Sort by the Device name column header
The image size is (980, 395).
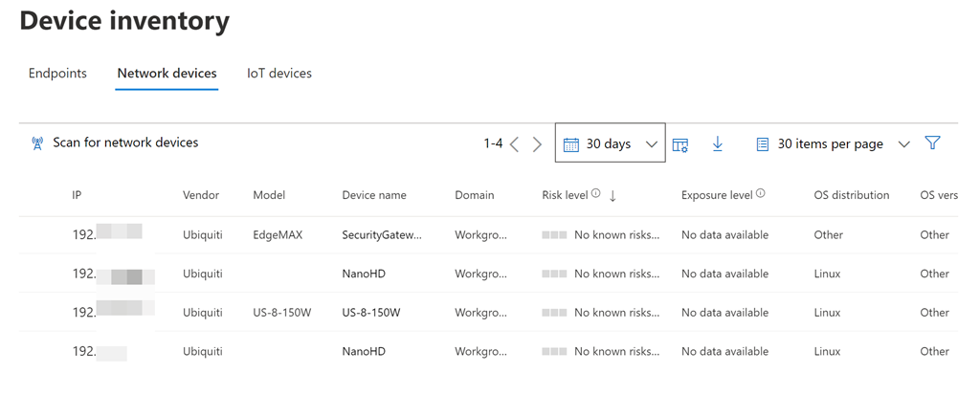coord(374,195)
